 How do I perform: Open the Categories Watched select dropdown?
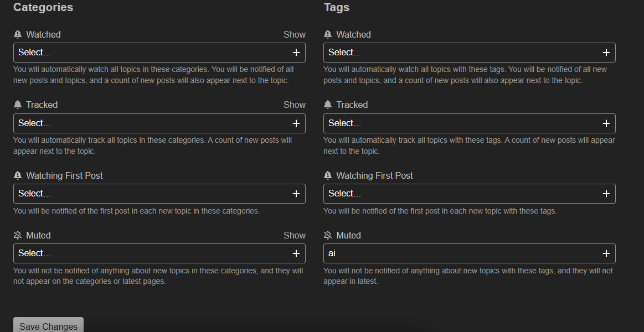(x=150, y=53)
